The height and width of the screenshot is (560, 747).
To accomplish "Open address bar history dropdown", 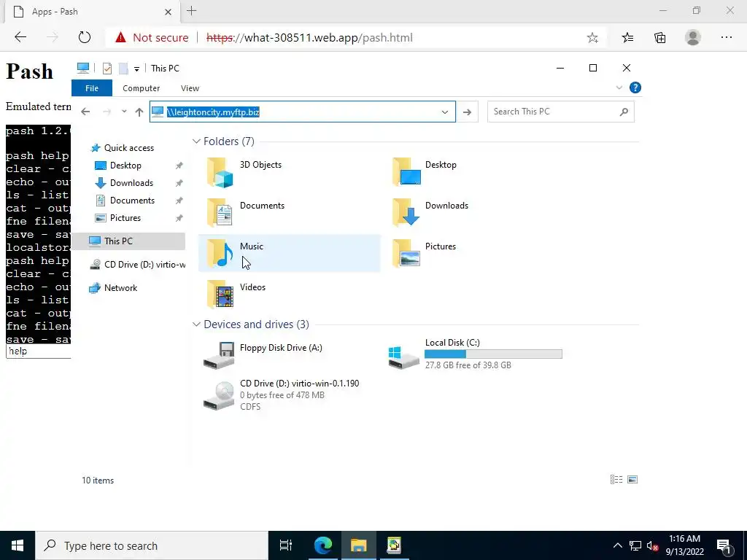I will [444, 112].
